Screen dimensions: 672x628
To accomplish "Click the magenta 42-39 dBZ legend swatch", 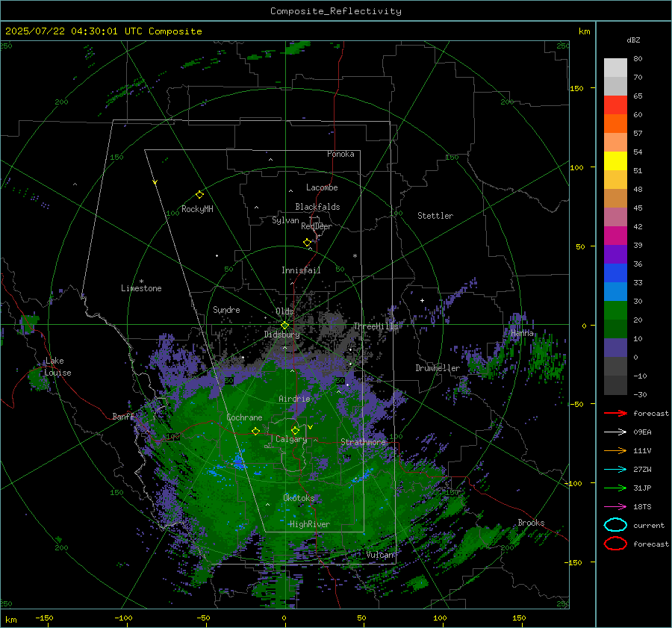I will coord(615,235).
